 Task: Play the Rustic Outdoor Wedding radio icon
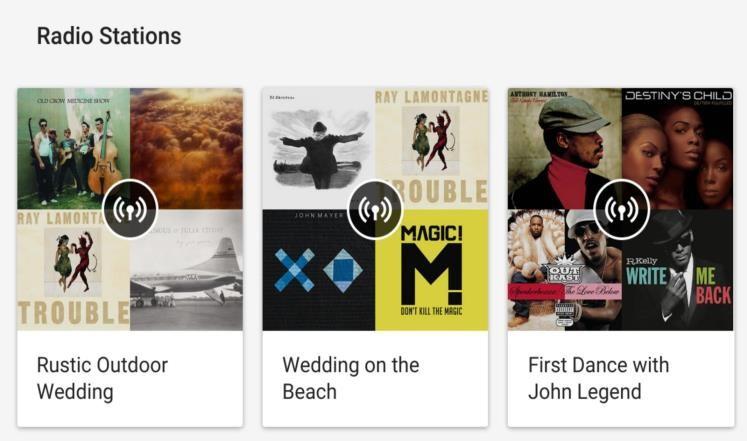(130, 210)
